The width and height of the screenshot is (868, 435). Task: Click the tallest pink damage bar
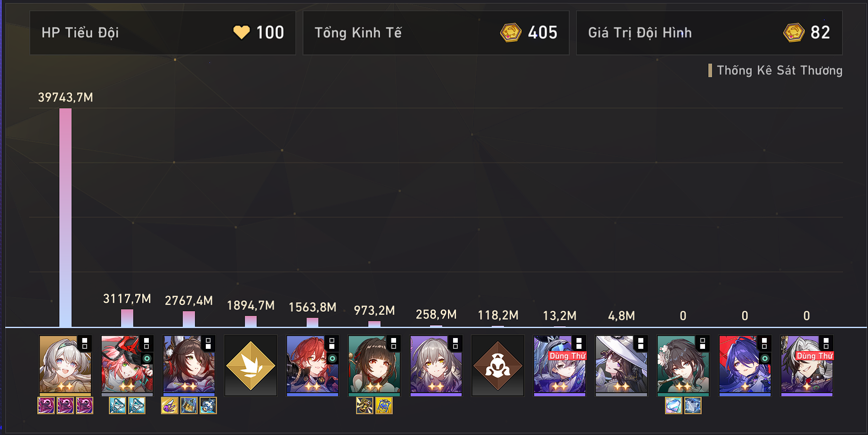coord(65,217)
